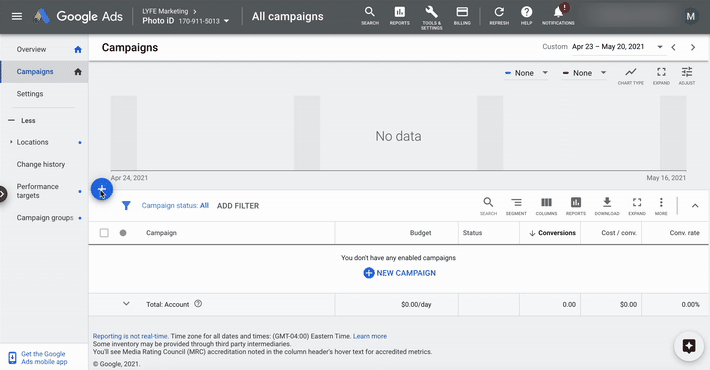710x370 pixels.
Task: Click LYFE Marketing breadcrumb
Action: (165, 11)
